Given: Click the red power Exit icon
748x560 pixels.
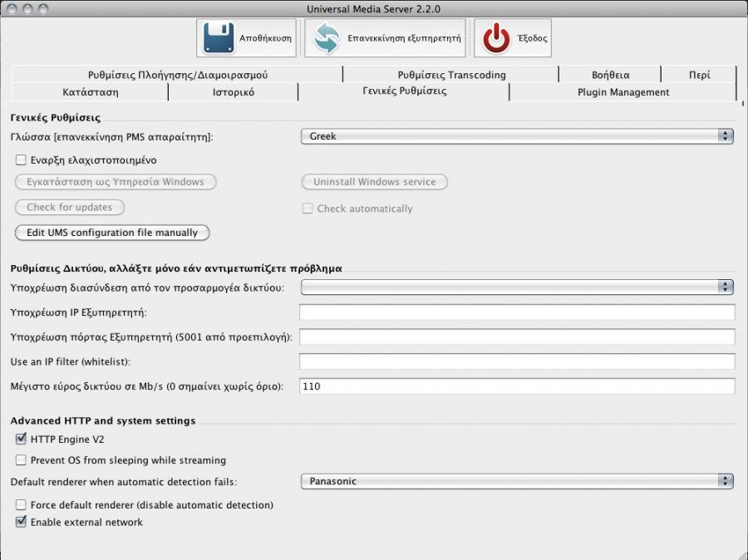Looking at the screenshot, I should click(x=497, y=37).
